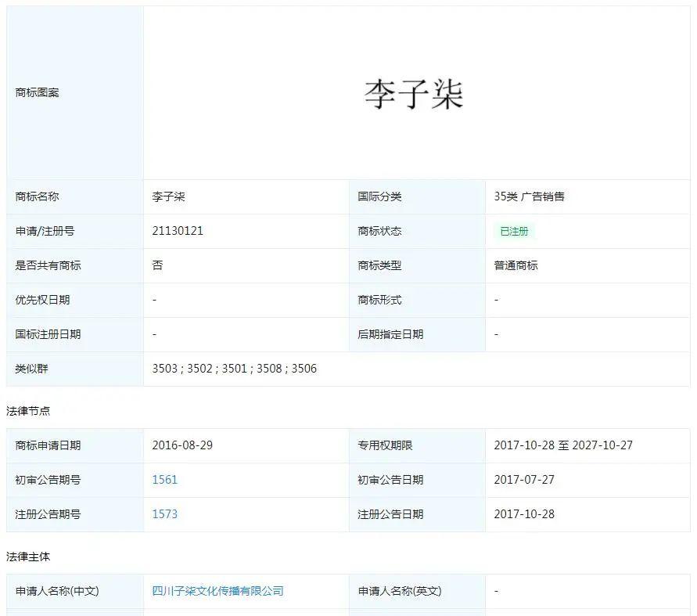Click the 商标申请日期 label

(48, 445)
